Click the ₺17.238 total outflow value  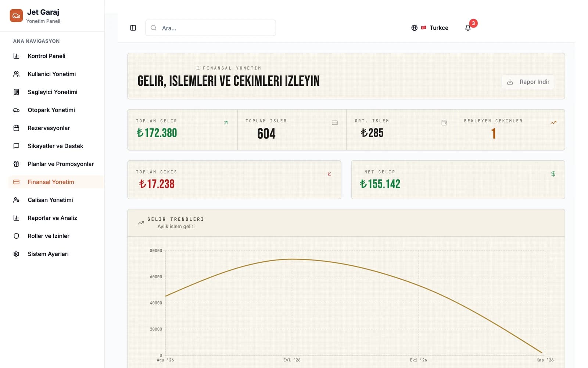coord(157,184)
